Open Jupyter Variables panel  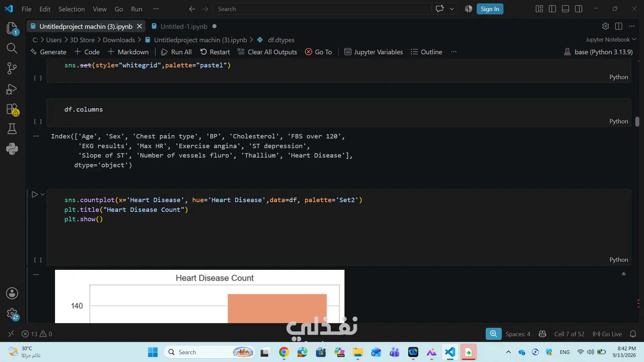click(374, 52)
